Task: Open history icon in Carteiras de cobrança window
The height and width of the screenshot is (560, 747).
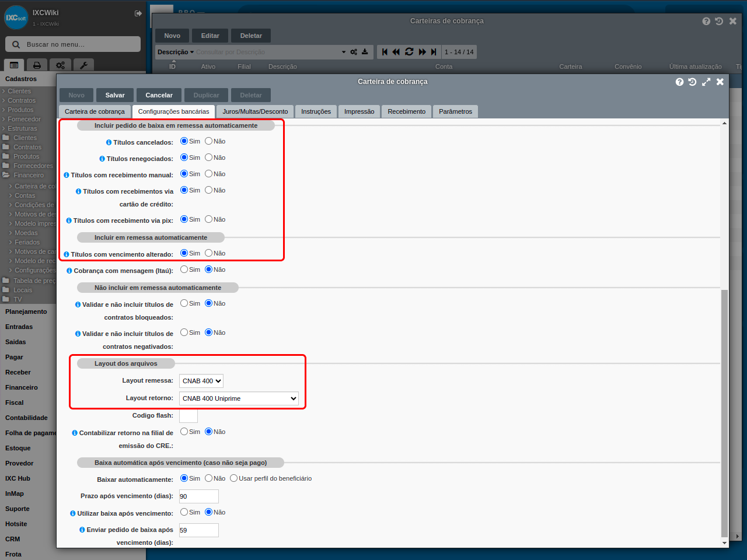Action: 719,21
